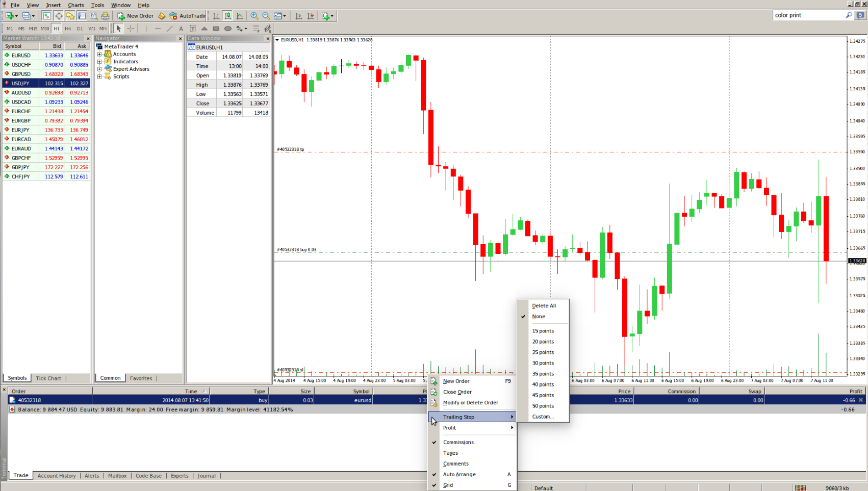
Task: Click the AutoTrading toolbar button
Action: (x=188, y=16)
